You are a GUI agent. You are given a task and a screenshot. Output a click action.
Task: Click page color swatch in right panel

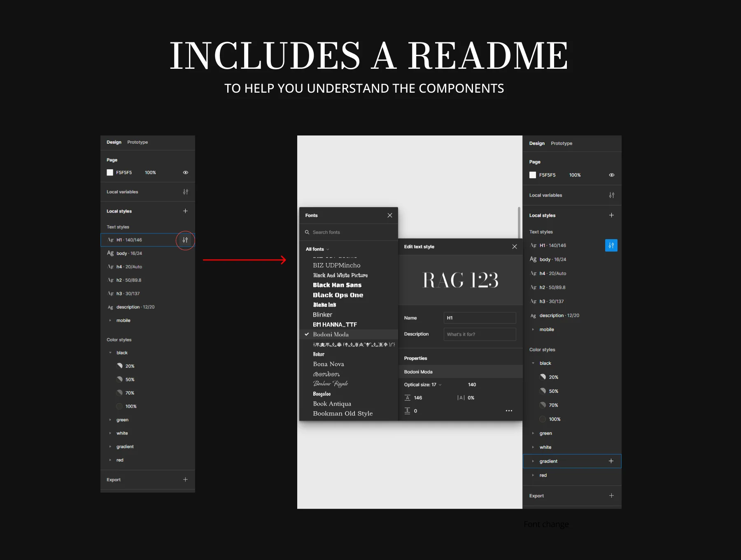533,175
